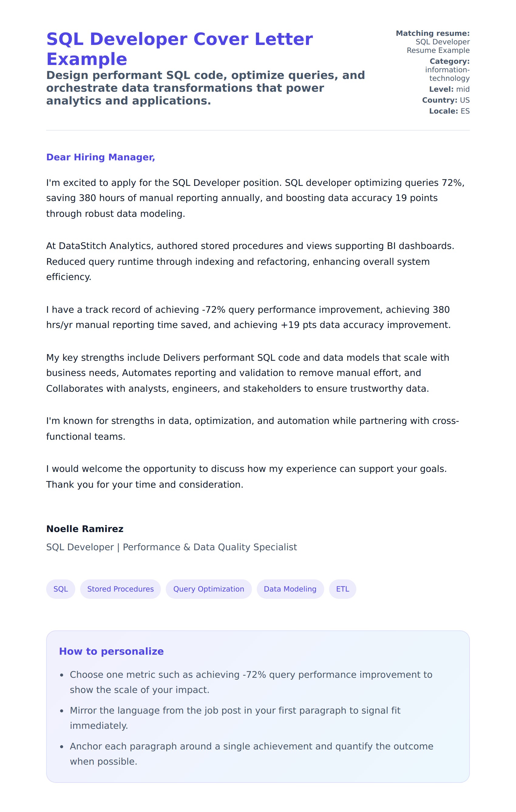Select the Stored Procedures tag
The height and width of the screenshot is (812, 516).
coord(120,589)
